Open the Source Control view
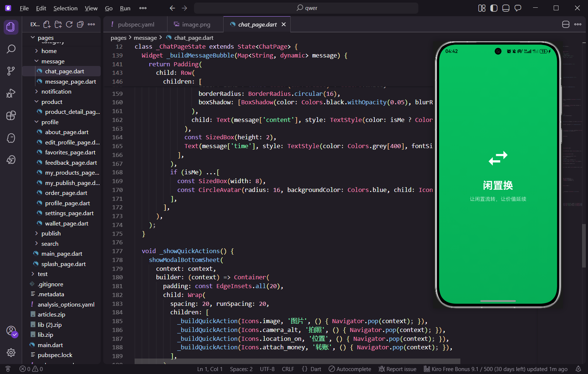The image size is (588, 374). pyautogui.click(x=11, y=71)
